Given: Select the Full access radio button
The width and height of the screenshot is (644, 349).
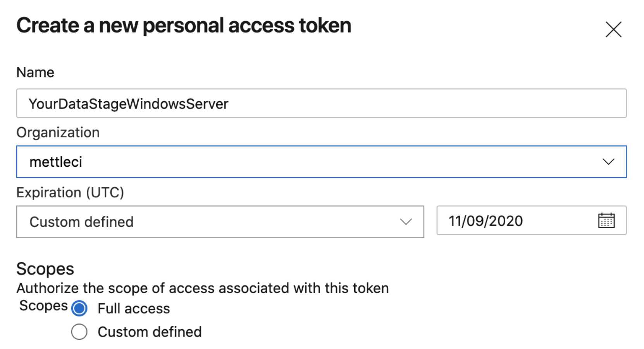Looking at the screenshot, I should pyautogui.click(x=79, y=309).
